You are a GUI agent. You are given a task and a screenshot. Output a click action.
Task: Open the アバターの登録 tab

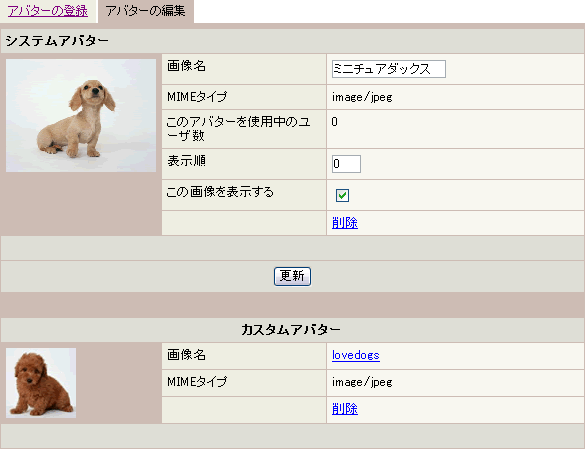click(48, 11)
